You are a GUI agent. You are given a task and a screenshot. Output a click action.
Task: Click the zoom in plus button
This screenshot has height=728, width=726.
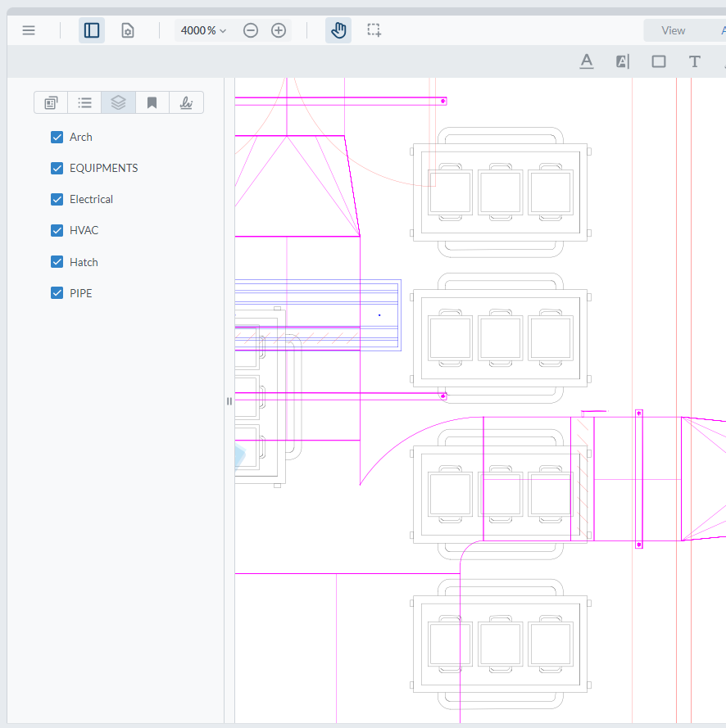click(x=279, y=30)
